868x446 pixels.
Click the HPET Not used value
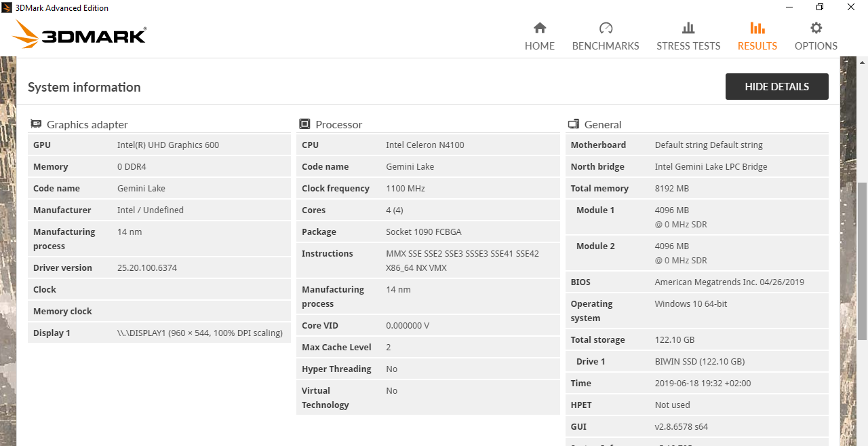click(673, 405)
